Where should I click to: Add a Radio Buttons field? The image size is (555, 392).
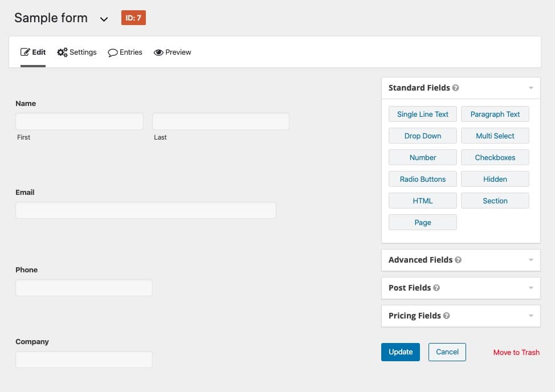[422, 179]
